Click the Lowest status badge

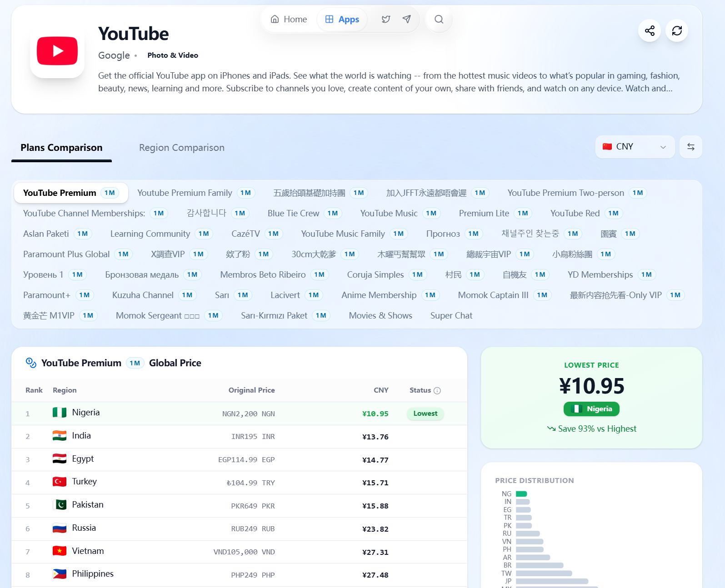click(425, 414)
